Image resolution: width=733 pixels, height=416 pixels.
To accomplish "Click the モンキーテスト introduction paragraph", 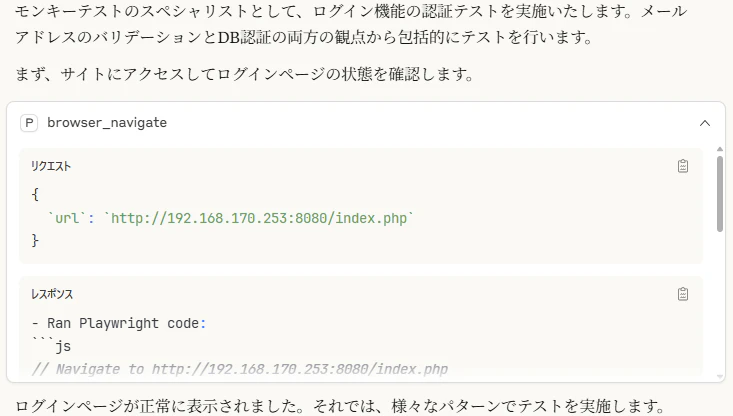I will tap(351, 24).
